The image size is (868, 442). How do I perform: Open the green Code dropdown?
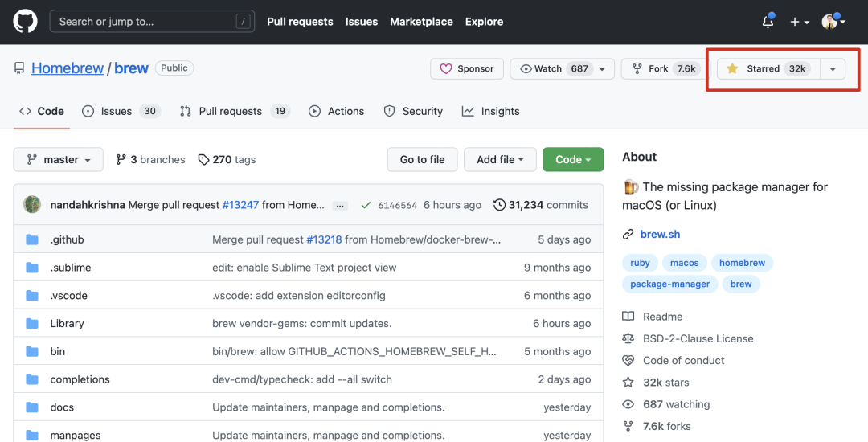573,159
